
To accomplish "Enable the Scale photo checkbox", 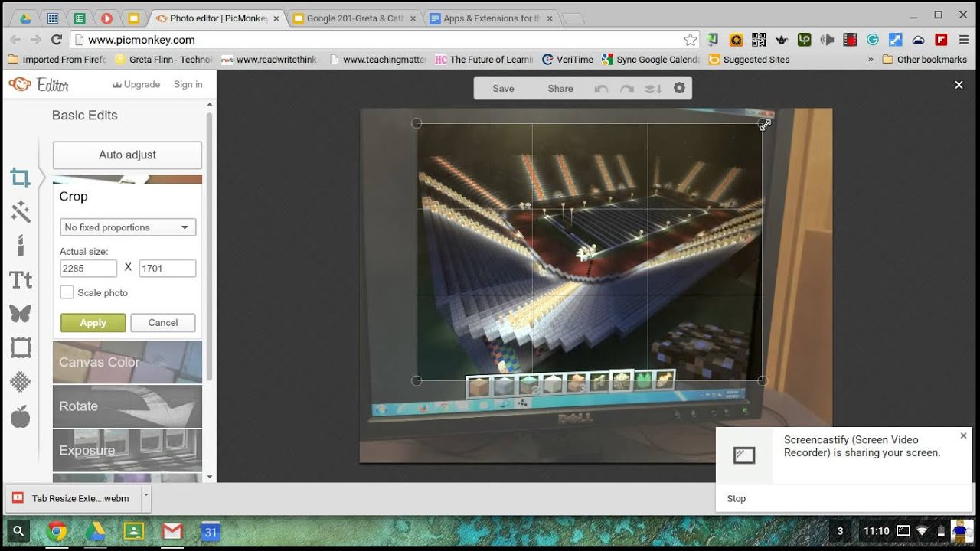I will coord(67,292).
